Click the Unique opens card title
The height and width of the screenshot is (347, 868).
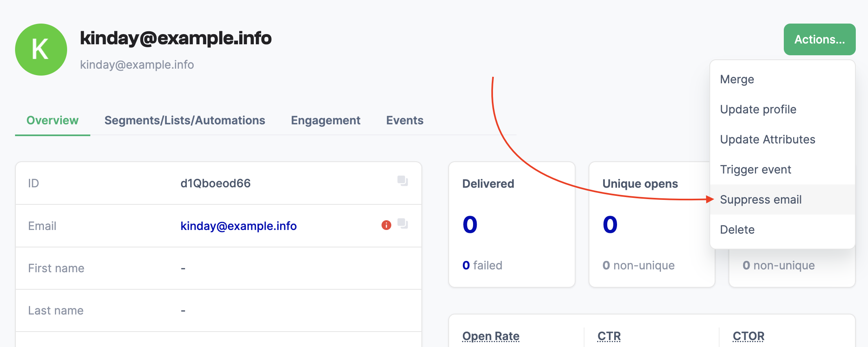coord(640,184)
